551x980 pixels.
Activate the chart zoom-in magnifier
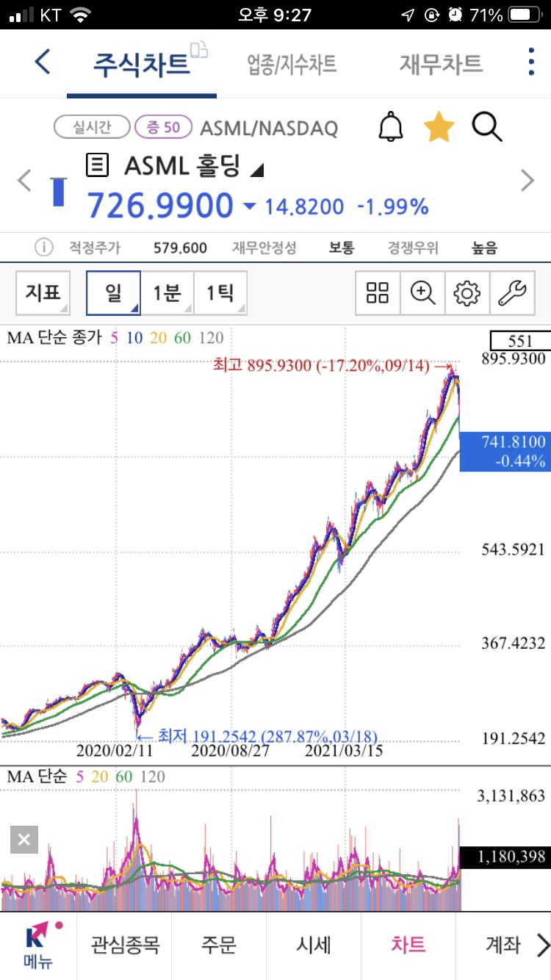coord(422,293)
